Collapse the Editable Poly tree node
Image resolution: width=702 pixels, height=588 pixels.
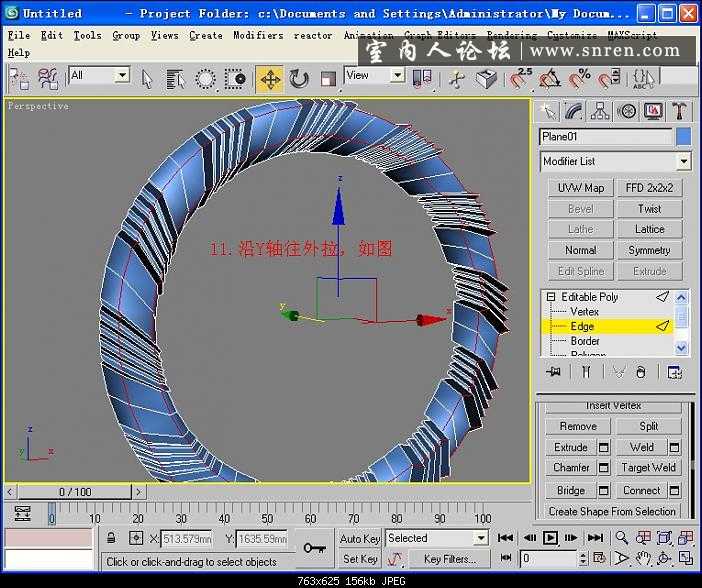549,297
